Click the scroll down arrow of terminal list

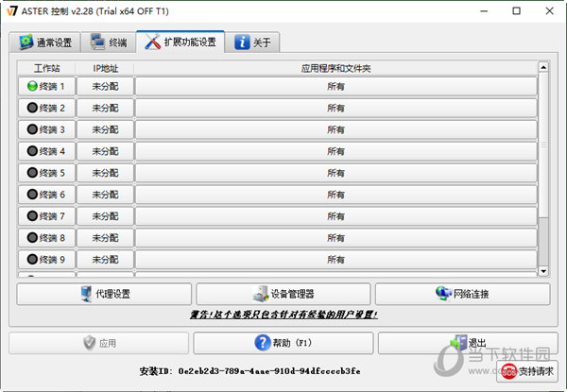point(543,272)
